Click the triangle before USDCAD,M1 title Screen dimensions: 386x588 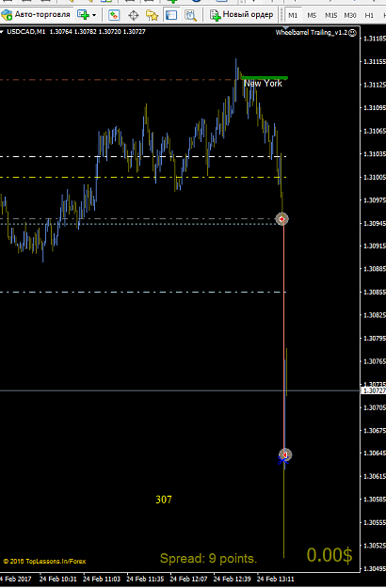coord(2,32)
